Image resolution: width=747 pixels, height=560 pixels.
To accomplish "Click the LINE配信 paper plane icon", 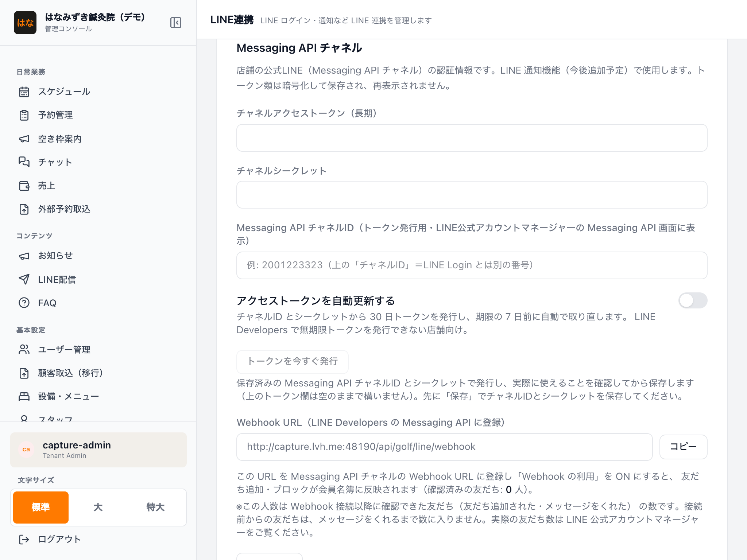I will [x=24, y=279].
